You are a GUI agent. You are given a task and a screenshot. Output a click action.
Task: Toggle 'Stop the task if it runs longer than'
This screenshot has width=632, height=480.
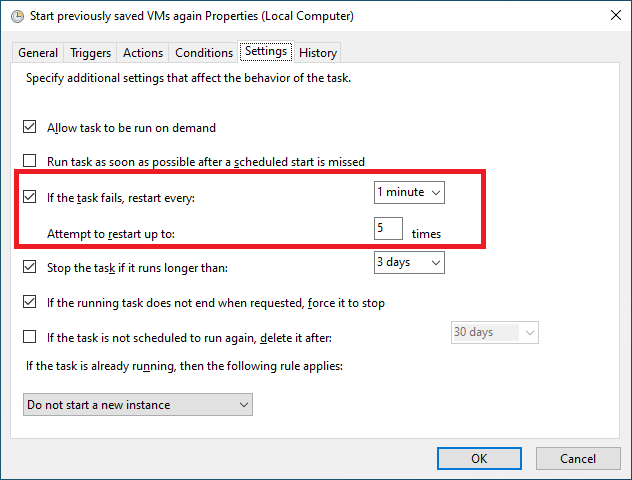pos(29,267)
